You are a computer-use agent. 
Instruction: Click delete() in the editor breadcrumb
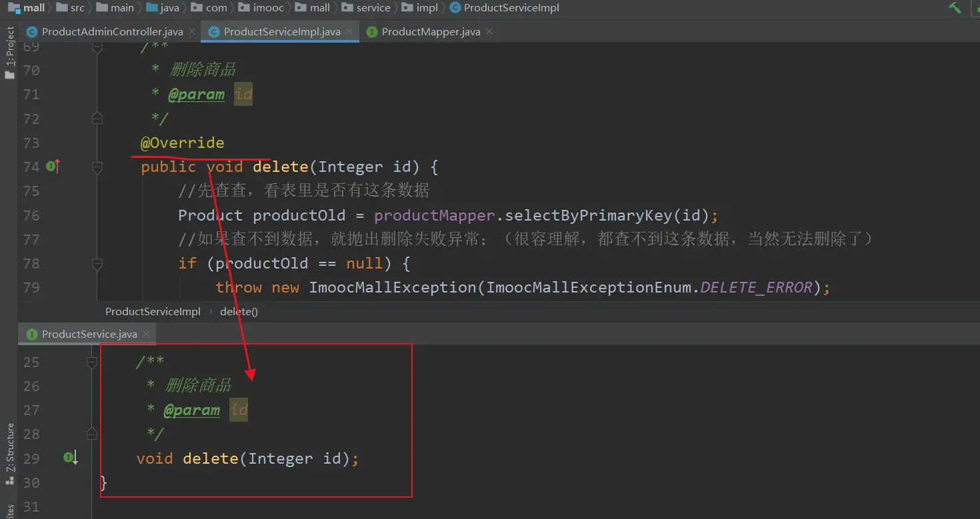point(239,312)
